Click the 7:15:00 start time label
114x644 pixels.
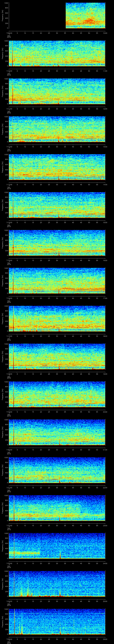(9, 260)
